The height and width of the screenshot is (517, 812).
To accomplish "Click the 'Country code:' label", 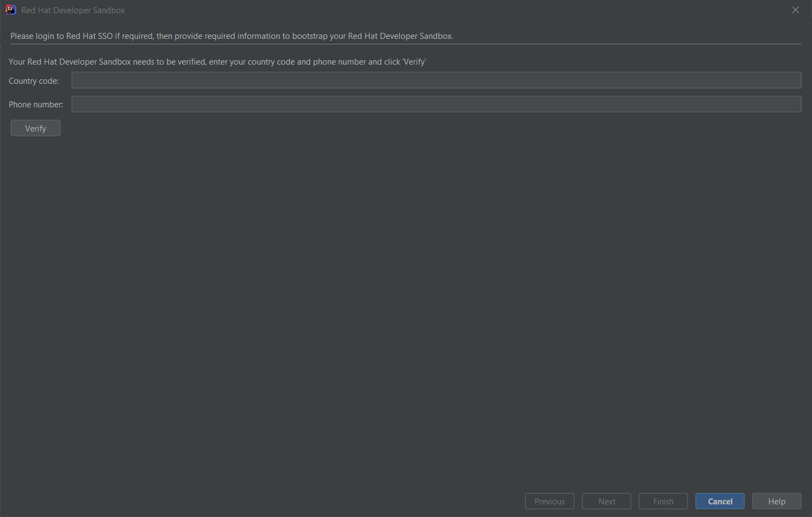I will coord(34,81).
